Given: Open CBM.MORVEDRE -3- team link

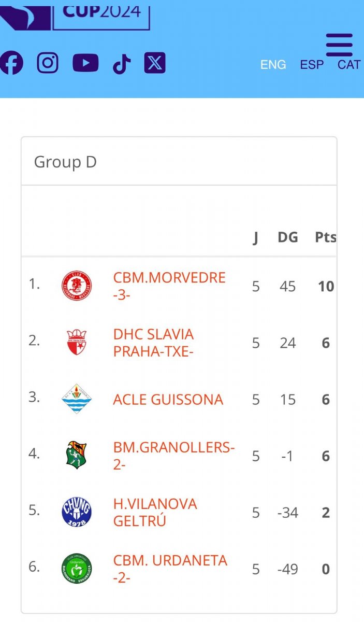Looking at the screenshot, I should point(169,286).
